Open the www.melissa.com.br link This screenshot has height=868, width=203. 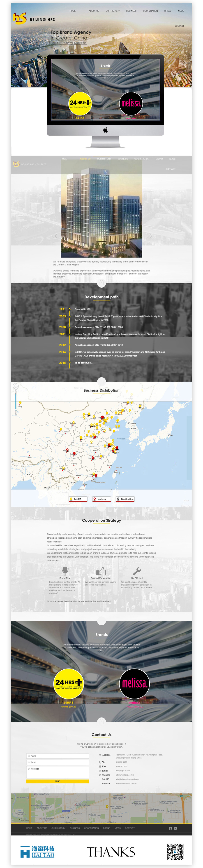(126, 784)
